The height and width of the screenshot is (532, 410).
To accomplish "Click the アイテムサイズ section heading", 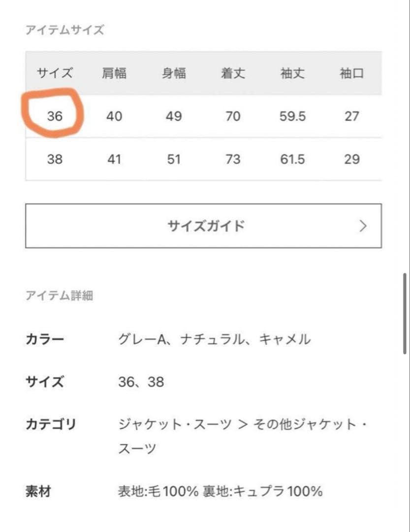I will point(64,30).
